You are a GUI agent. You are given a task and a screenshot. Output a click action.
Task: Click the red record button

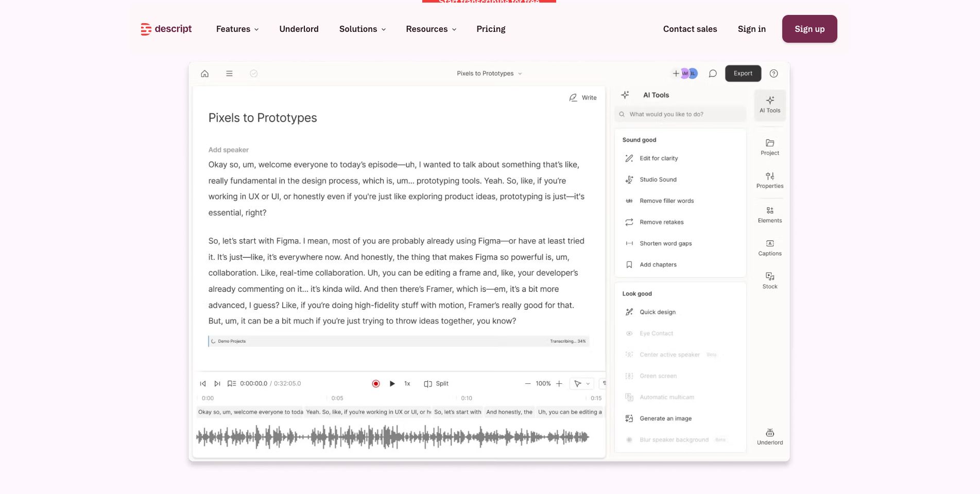(x=376, y=384)
